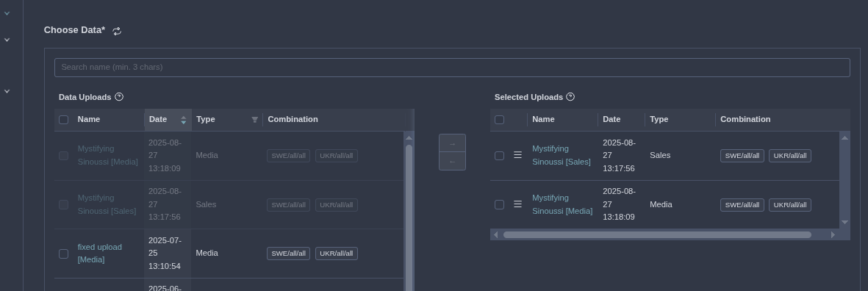Expand the topmost sidebar chevron
The image size is (868, 291).
coord(7,12)
